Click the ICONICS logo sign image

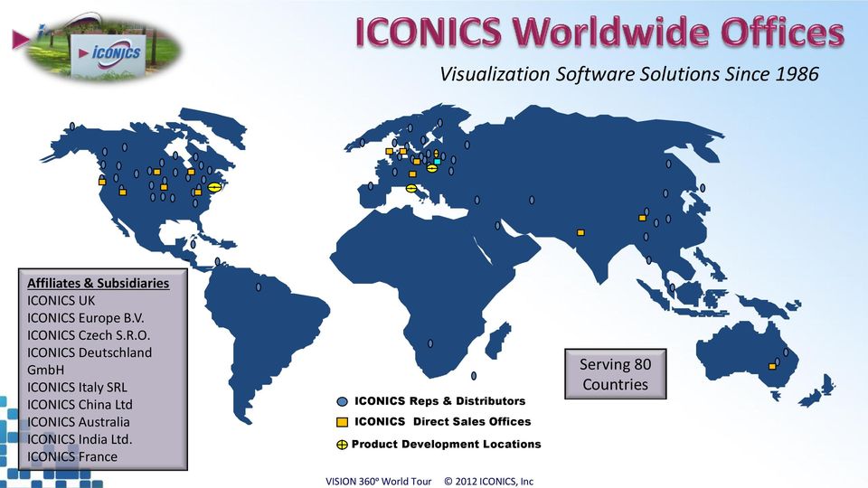point(103,48)
